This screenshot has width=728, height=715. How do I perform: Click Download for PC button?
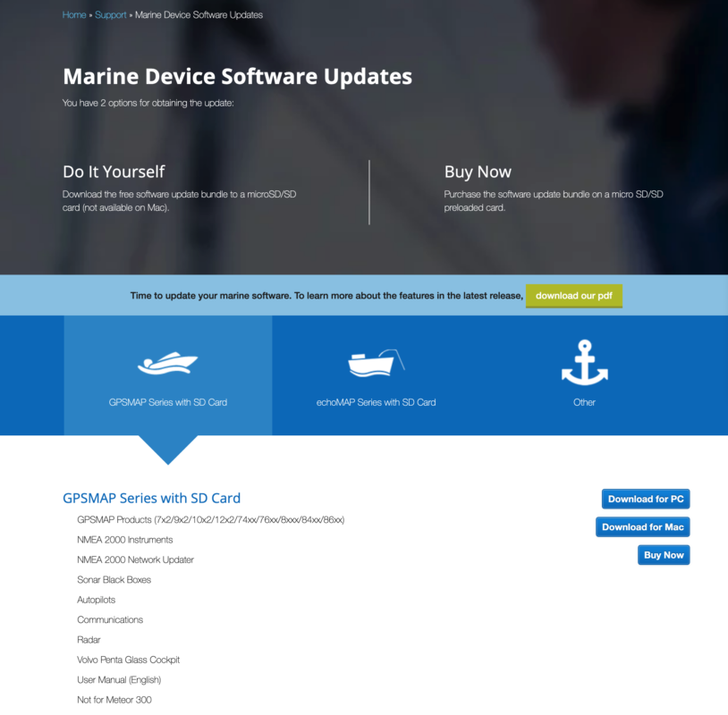click(x=646, y=500)
